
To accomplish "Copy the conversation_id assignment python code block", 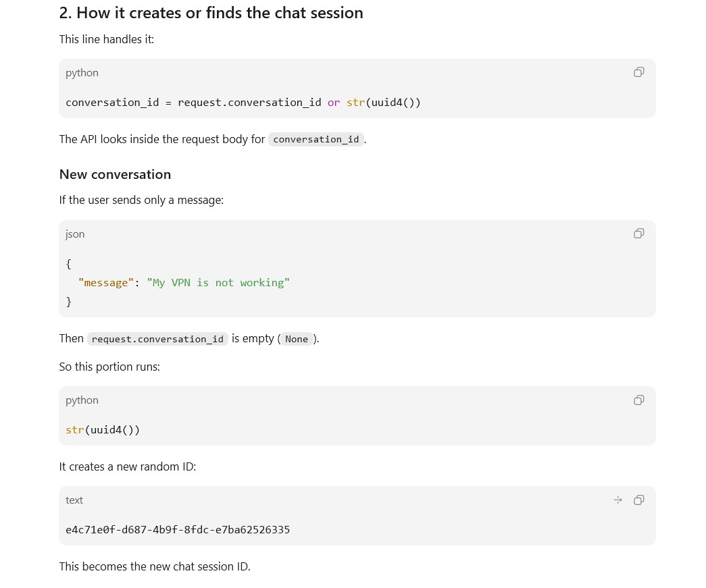I will [x=638, y=72].
